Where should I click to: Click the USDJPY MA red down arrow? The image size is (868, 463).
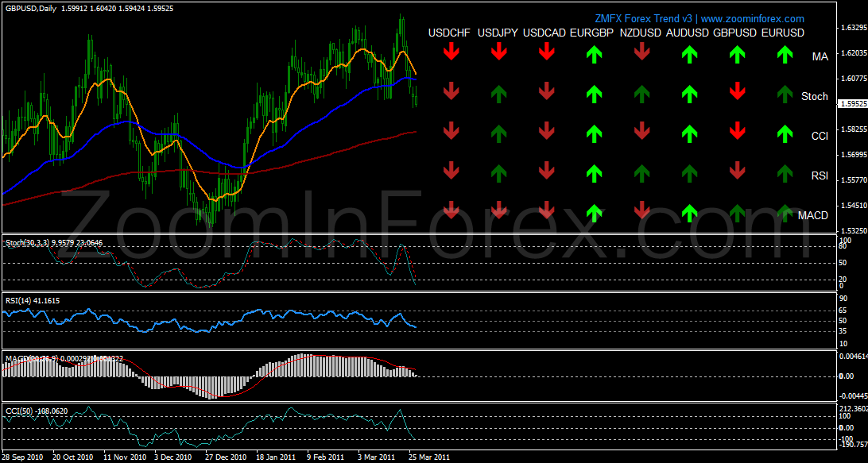point(498,52)
